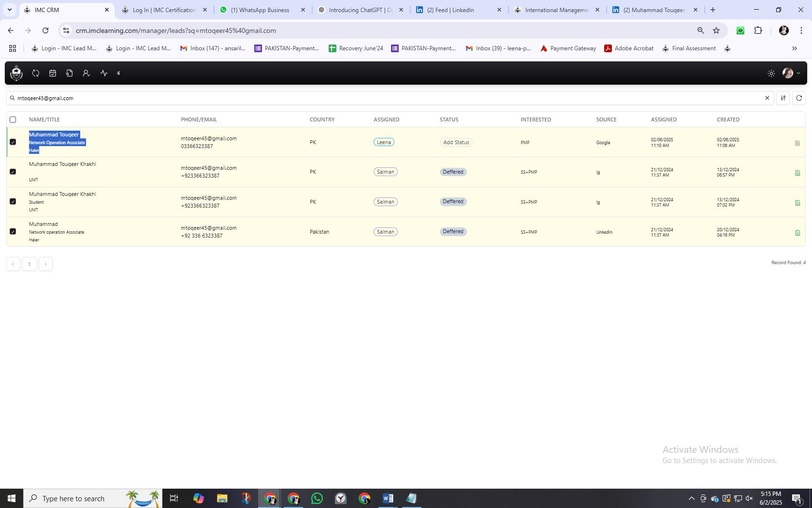Go to previous page of results

(13, 264)
